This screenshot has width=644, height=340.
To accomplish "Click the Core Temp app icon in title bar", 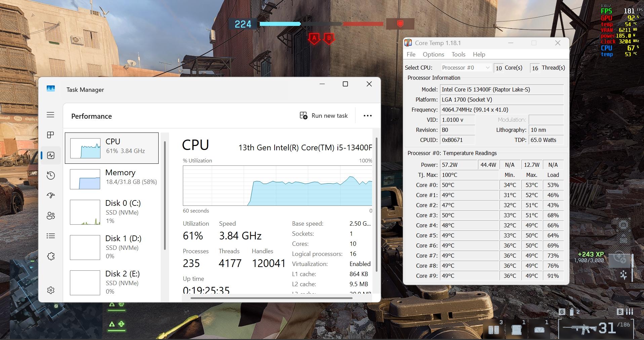I will [408, 43].
